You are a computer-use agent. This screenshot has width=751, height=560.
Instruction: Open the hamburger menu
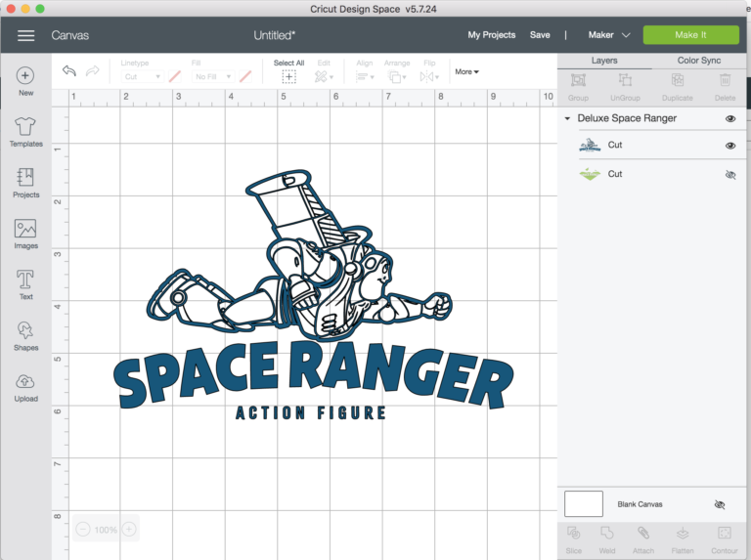25,35
